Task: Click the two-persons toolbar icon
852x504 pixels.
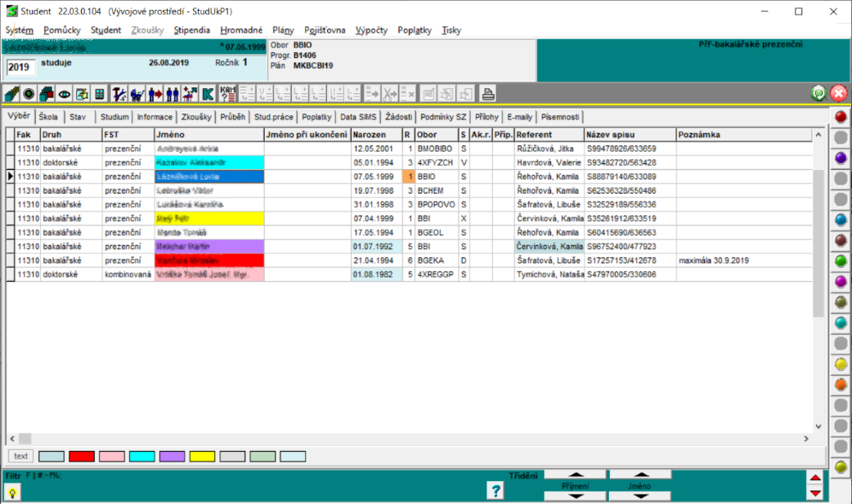Action: pos(173,93)
